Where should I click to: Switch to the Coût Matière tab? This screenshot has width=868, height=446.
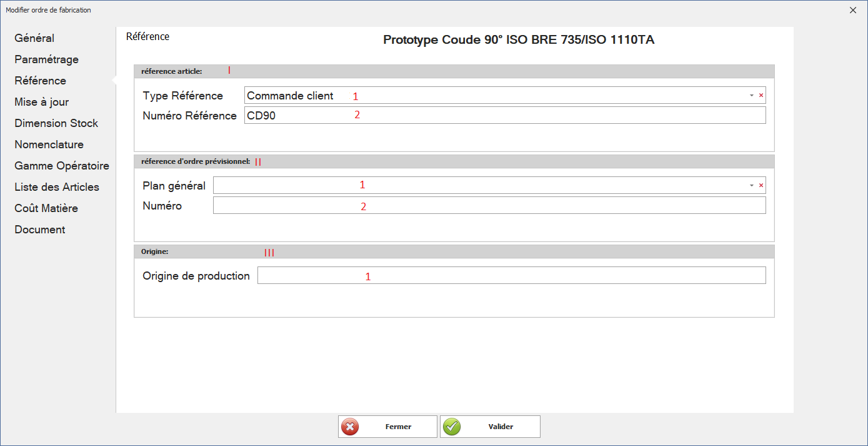46,208
